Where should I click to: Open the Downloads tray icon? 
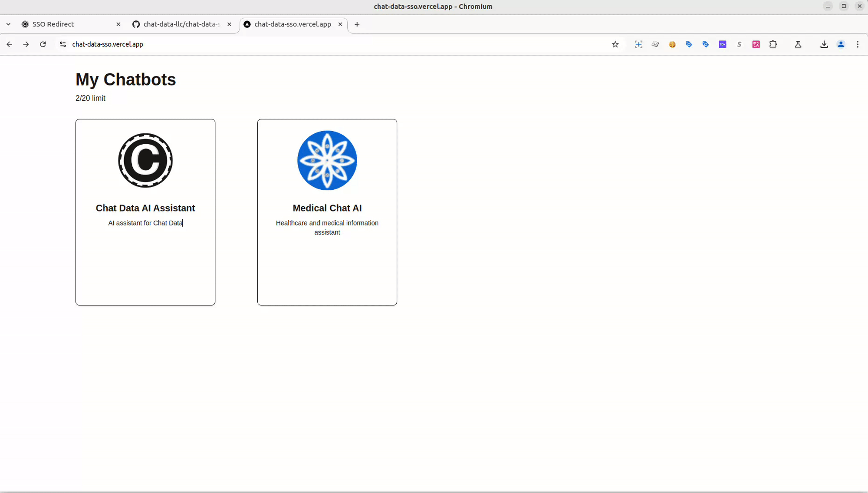tap(824, 44)
